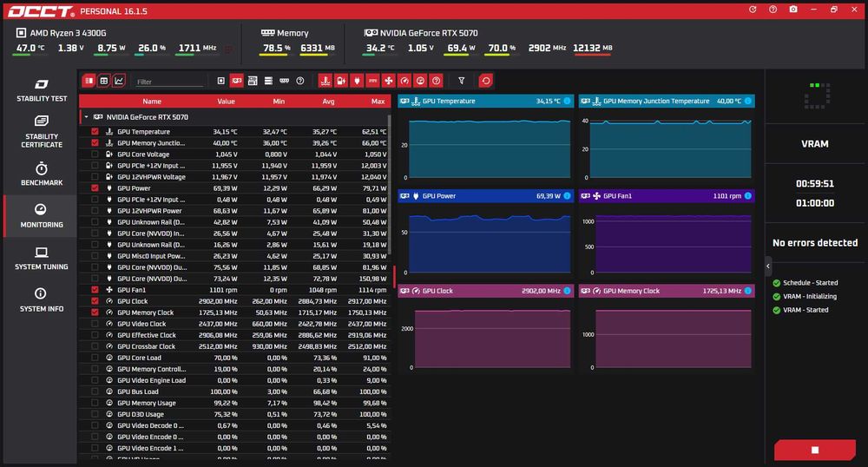Screen dimensions: 868x467
Task: Toggle the power plug sensor filter
Action: tap(357, 81)
